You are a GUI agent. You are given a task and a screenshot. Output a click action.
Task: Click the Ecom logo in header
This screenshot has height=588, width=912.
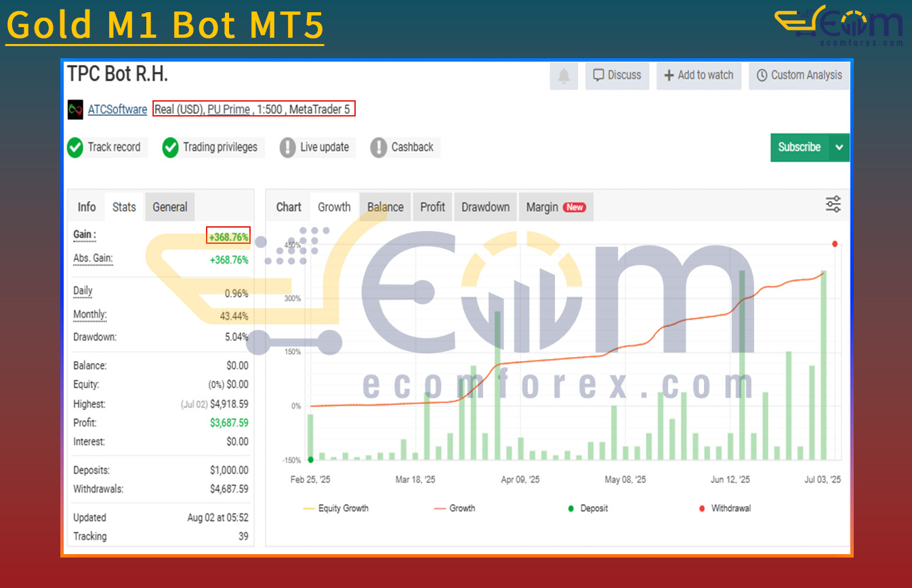point(840,26)
